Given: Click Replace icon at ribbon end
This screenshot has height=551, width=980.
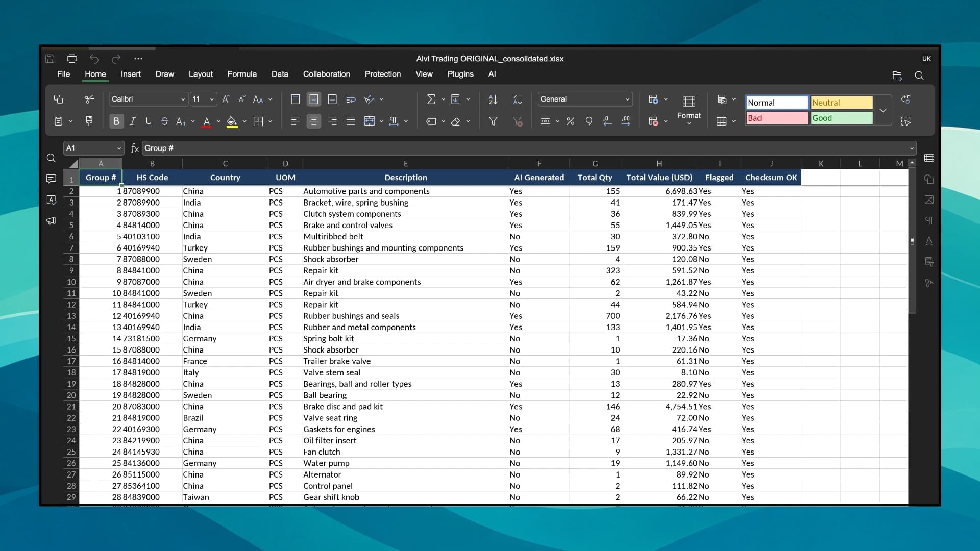Looking at the screenshot, I should point(906,99).
